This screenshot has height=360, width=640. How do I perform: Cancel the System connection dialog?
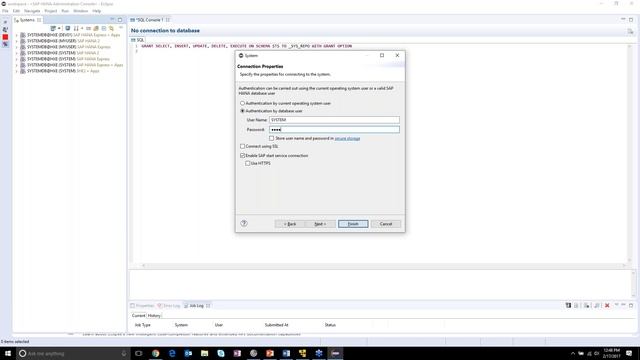coord(386,224)
